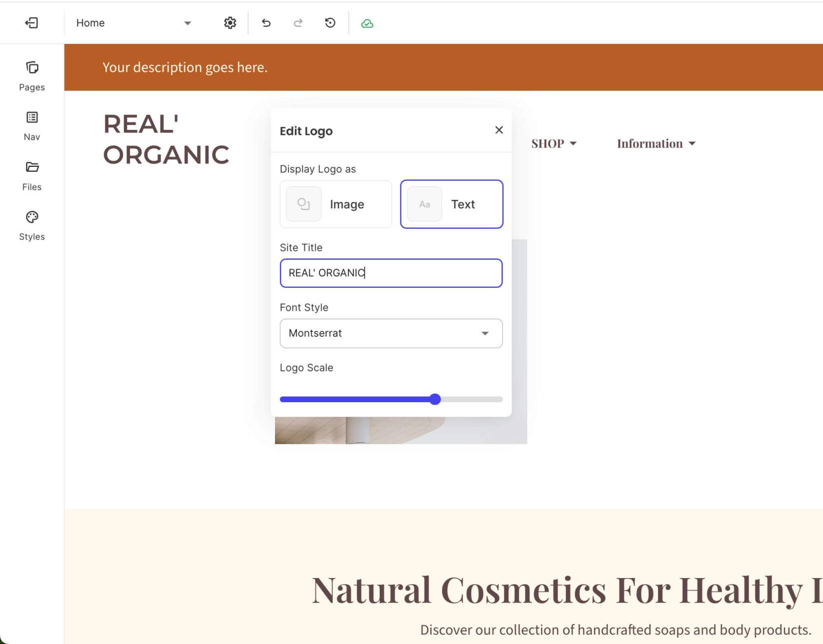
Task: Click the exit editor icon
Action: pyautogui.click(x=31, y=23)
